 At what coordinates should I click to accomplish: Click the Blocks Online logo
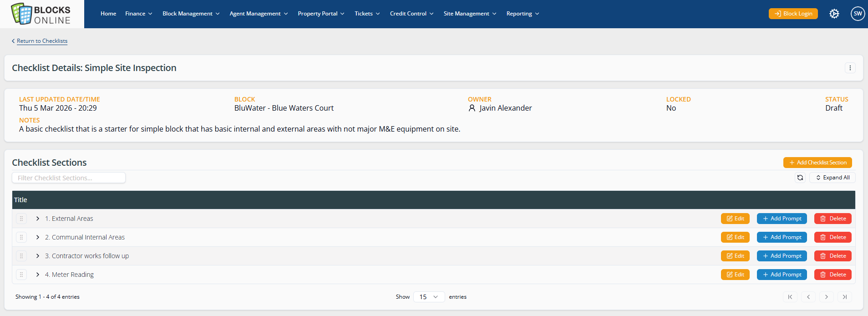click(x=41, y=14)
